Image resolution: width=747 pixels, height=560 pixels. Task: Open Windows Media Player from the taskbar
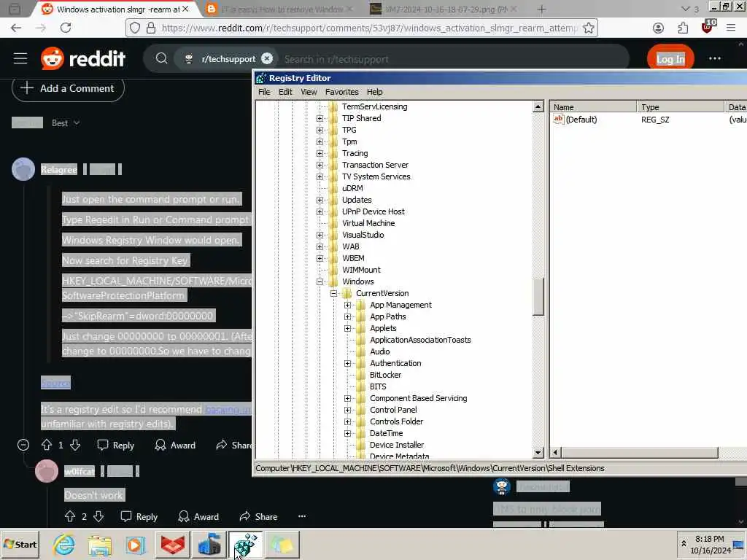135,544
